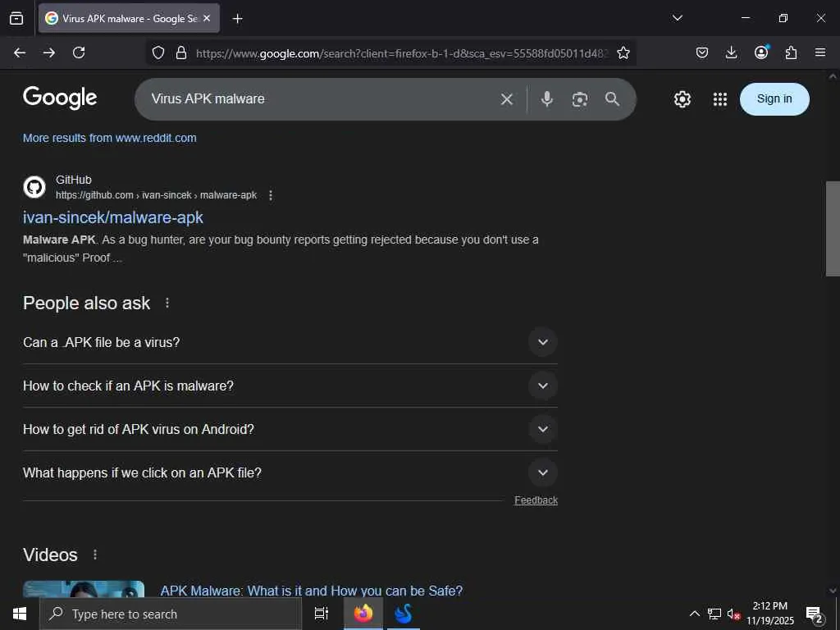The width and height of the screenshot is (840, 630).
Task: Click the APK Malware video thumbnail
Action: (84, 589)
